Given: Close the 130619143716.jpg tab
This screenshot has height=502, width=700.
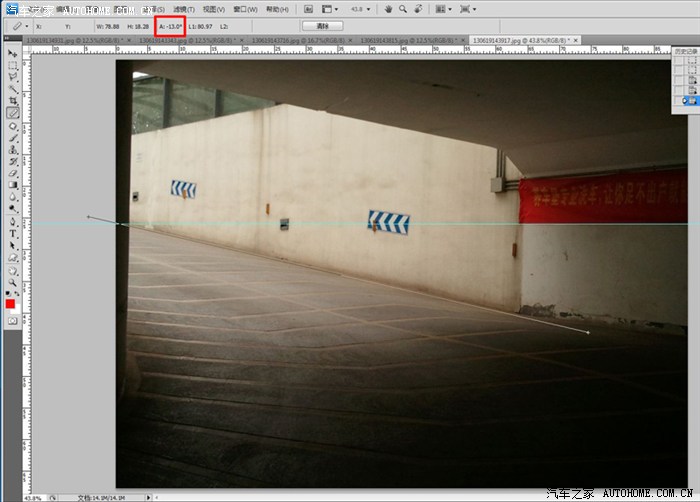Looking at the screenshot, I should tap(350, 40).
